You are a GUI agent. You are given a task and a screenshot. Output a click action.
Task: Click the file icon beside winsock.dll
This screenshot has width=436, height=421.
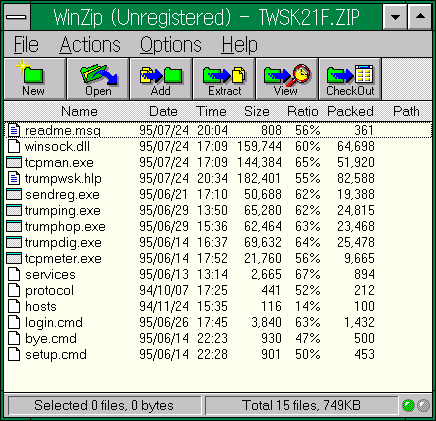[14, 146]
